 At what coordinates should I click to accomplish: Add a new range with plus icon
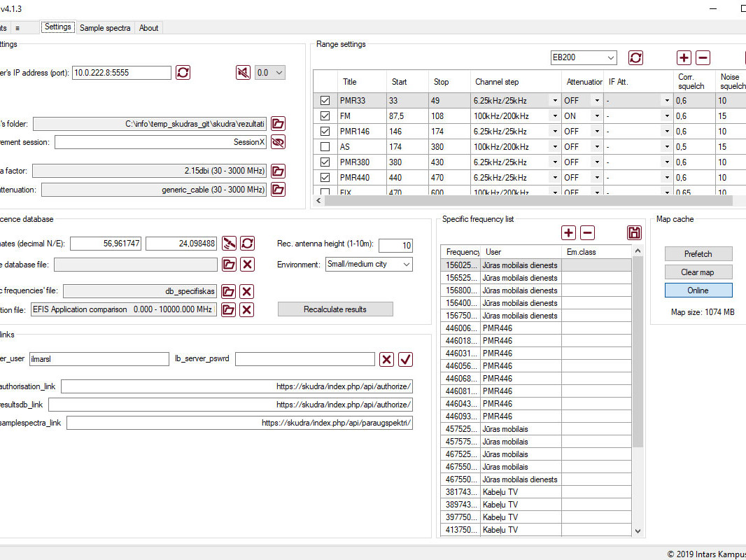[x=684, y=58]
